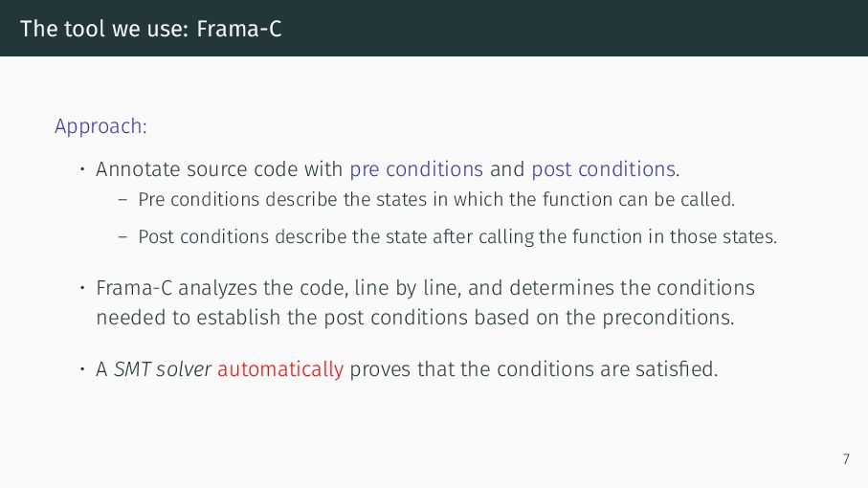Viewport: 868px width, 488px height.
Task: Click the 'Approach:' heading
Action: coord(100,126)
